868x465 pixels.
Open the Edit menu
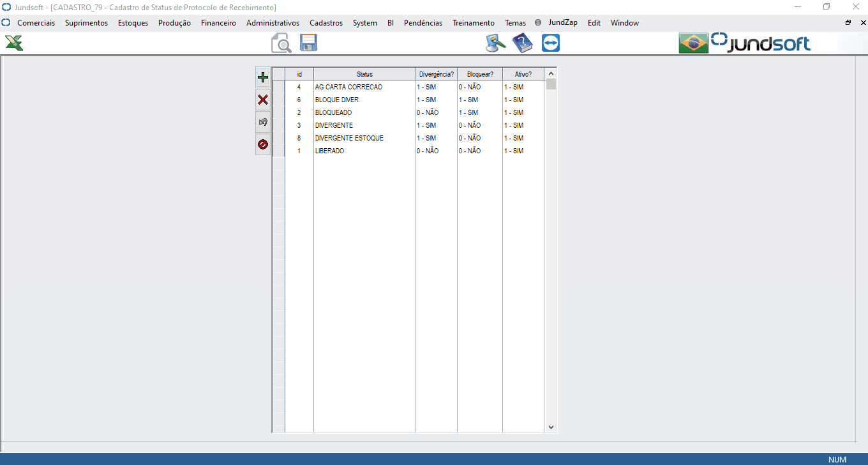click(594, 22)
